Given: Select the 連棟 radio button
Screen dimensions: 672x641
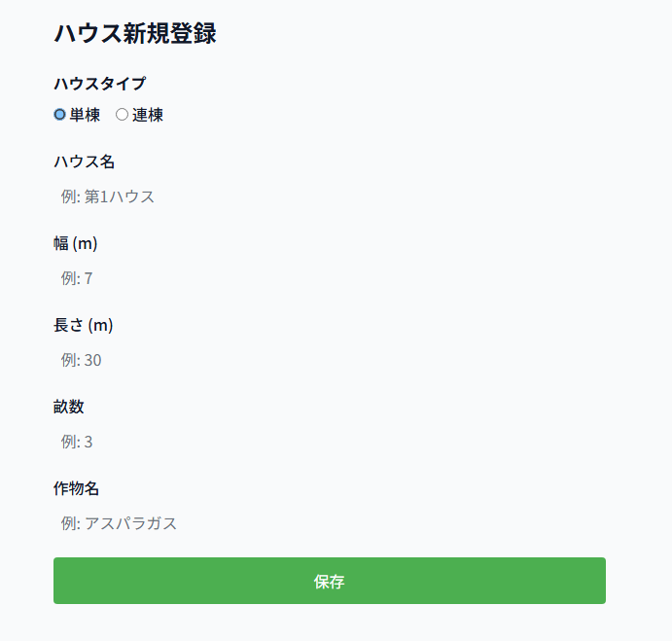Looking at the screenshot, I should (x=122, y=115).
